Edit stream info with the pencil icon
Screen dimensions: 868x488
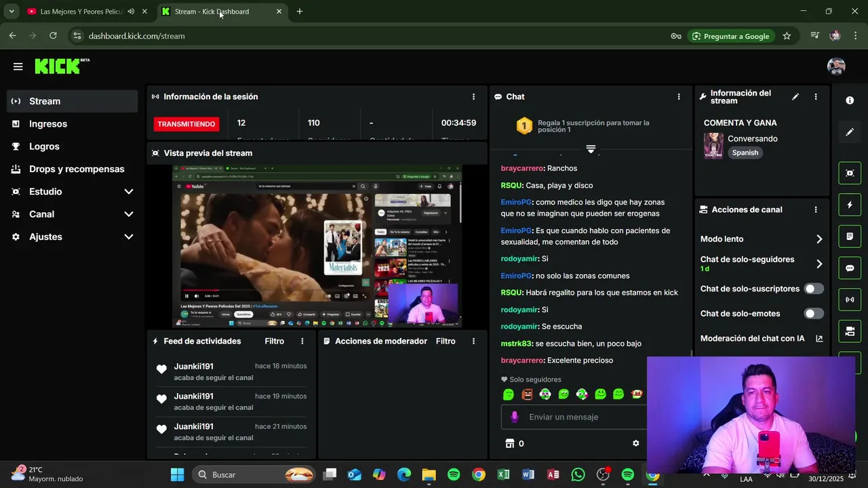point(795,97)
